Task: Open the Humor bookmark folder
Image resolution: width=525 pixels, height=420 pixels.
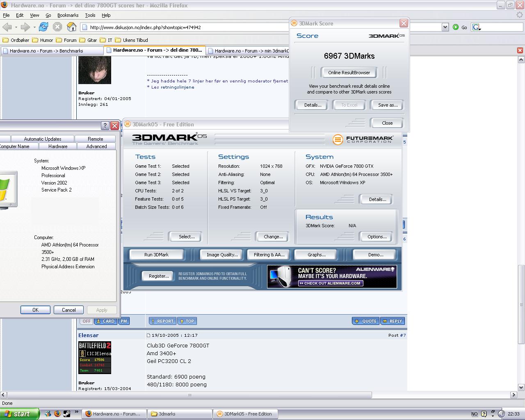Action: pyautogui.click(x=43, y=40)
